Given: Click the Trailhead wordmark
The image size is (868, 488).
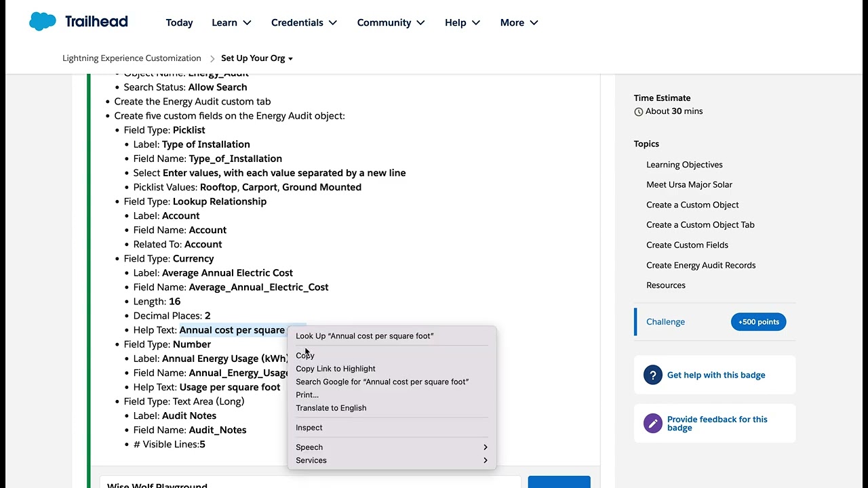Looking at the screenshot, I should tap(96, 22).
